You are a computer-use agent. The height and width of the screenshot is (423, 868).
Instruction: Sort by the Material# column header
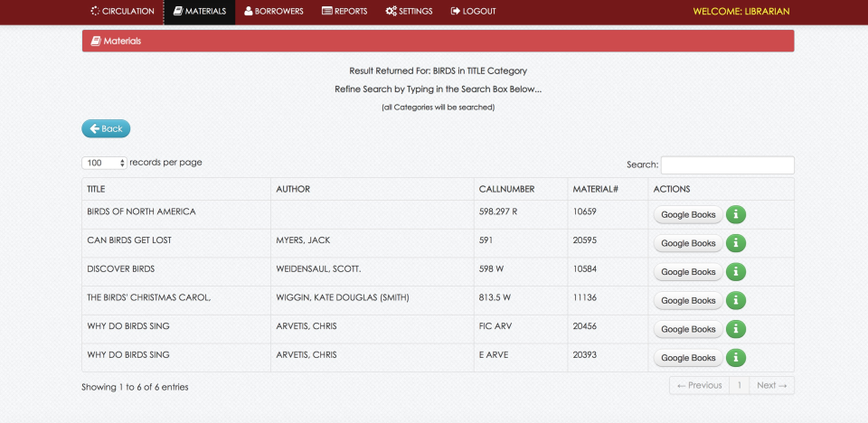pyautogui.click(x=608, y=189)
